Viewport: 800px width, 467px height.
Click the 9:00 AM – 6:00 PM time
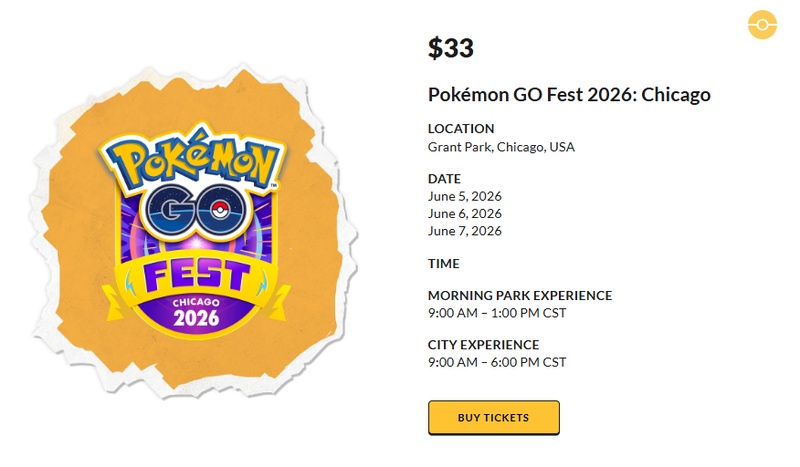pyautogui.click(x=497, y=362)
